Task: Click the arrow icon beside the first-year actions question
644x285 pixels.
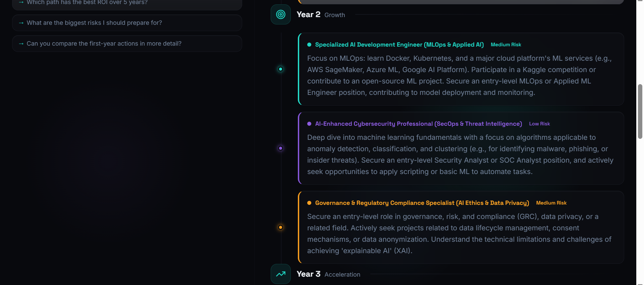Action: [x=21, y=44]
